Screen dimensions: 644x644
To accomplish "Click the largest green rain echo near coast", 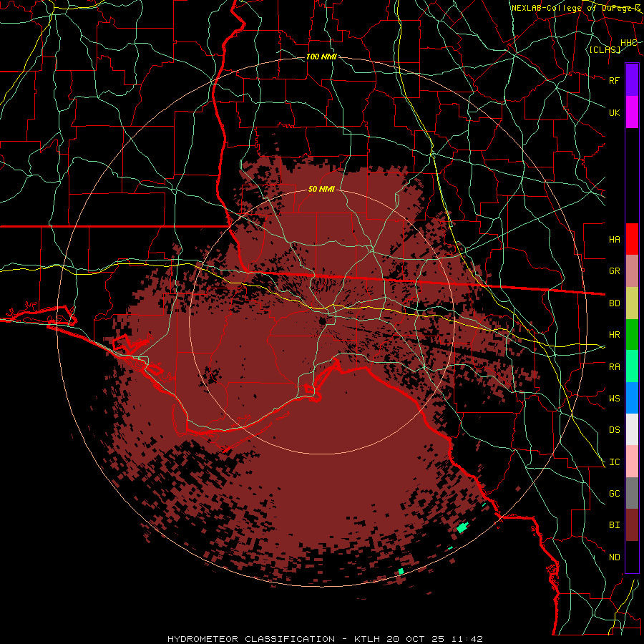I will tap(462, 527).
